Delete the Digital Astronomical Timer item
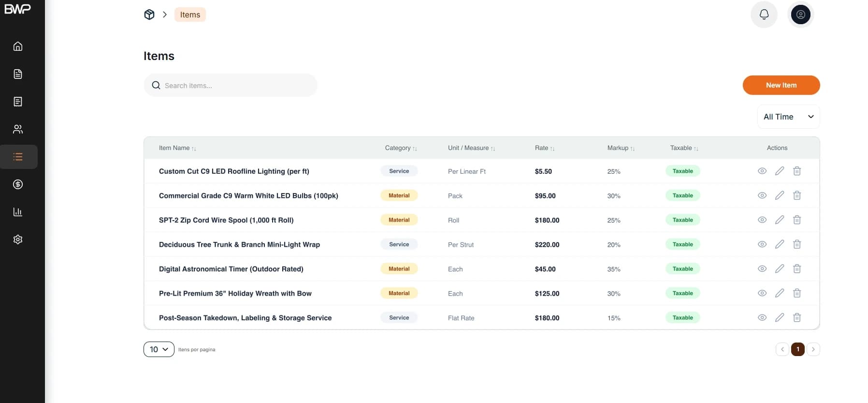The image size is (868, 403). tap(797, 269)
